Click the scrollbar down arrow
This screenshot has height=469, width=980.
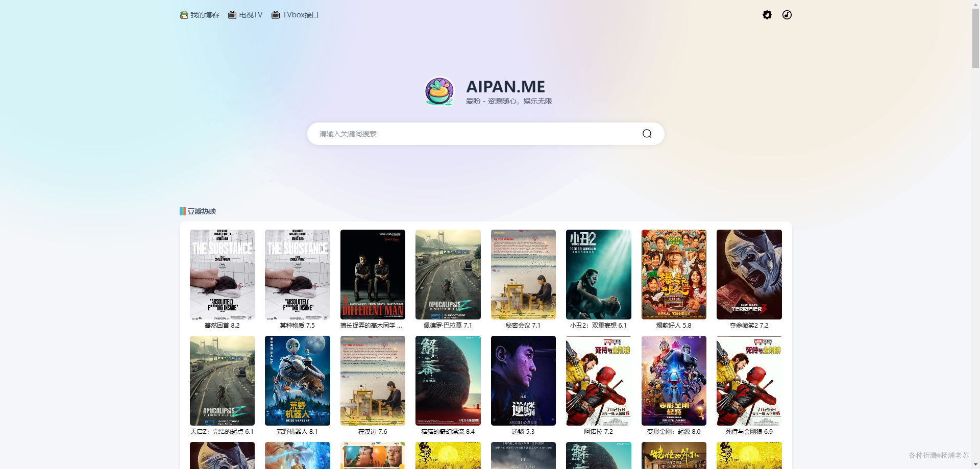(x=975, y=465)
